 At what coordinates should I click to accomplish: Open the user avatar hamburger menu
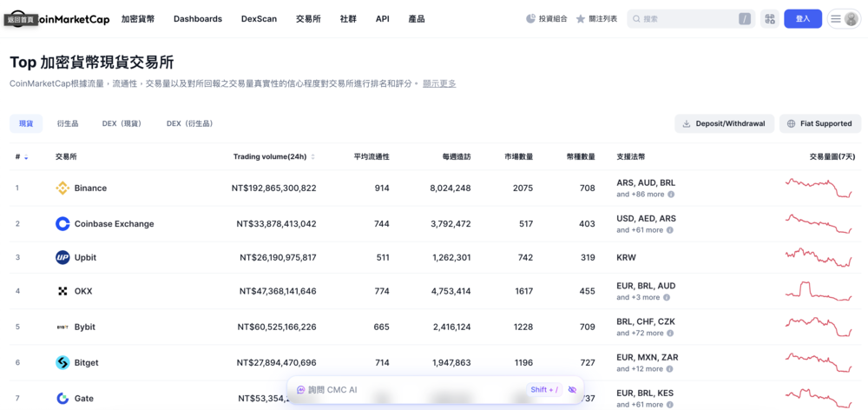coord(845,19)
